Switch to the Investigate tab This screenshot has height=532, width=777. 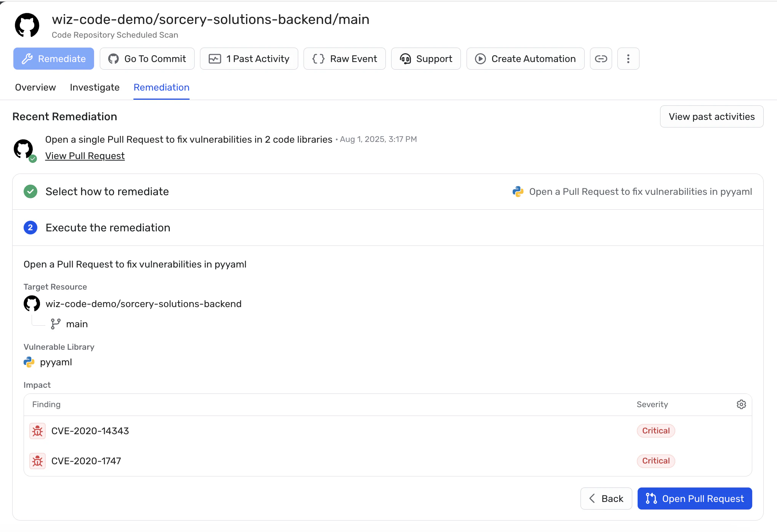[x=95, y=87]
